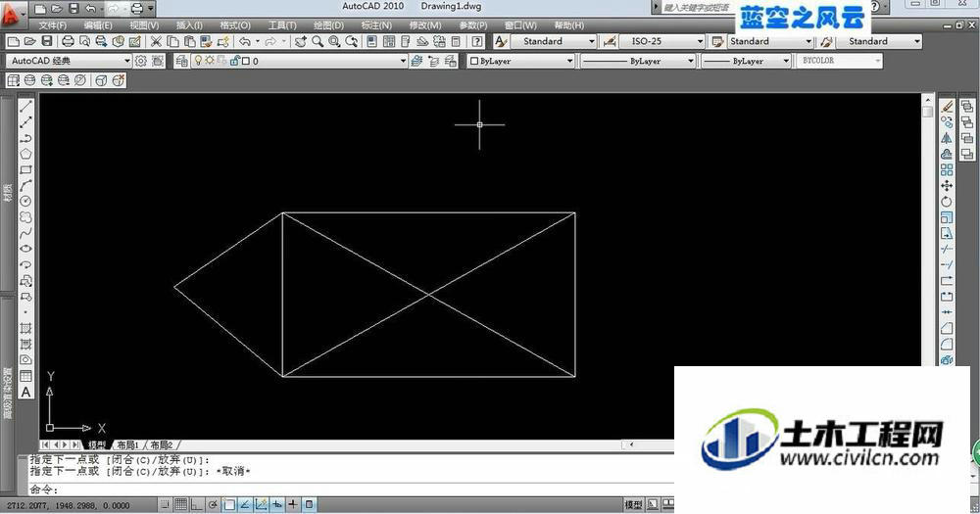
Task: Click the Erase tool in modify toolbar
Action: 947,107
